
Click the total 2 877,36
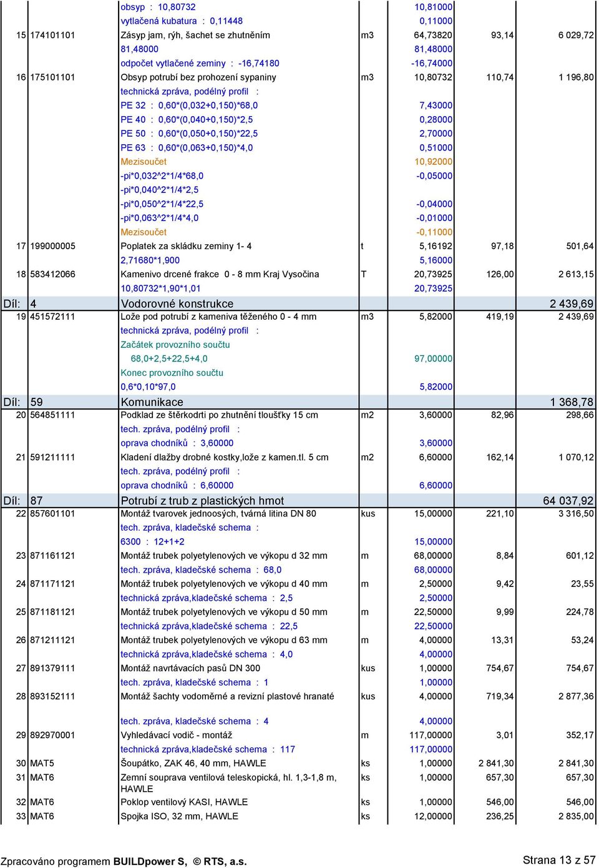coord(576,696)
